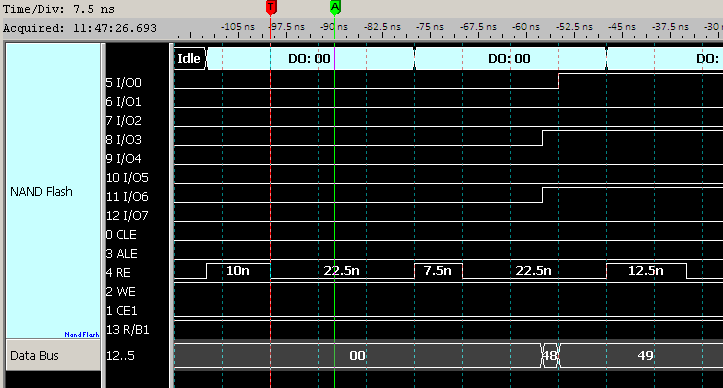723x388 pixels.
Task: Select the 7 I/O2 signal row label
Action: click(124, 120)
